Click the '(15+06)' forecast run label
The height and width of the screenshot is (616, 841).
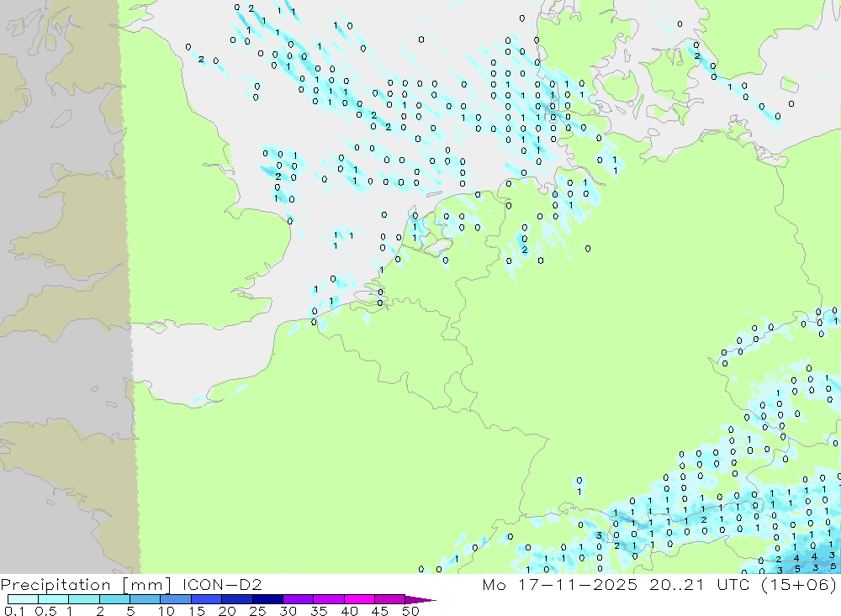pos(799,584)
